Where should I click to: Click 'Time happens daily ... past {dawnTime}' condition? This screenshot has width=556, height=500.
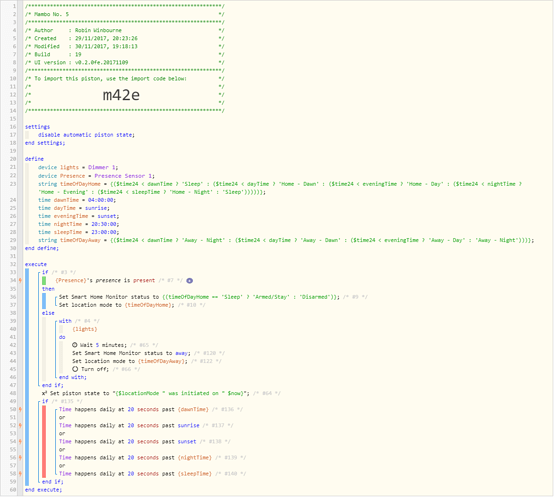(x=134, y=411)
